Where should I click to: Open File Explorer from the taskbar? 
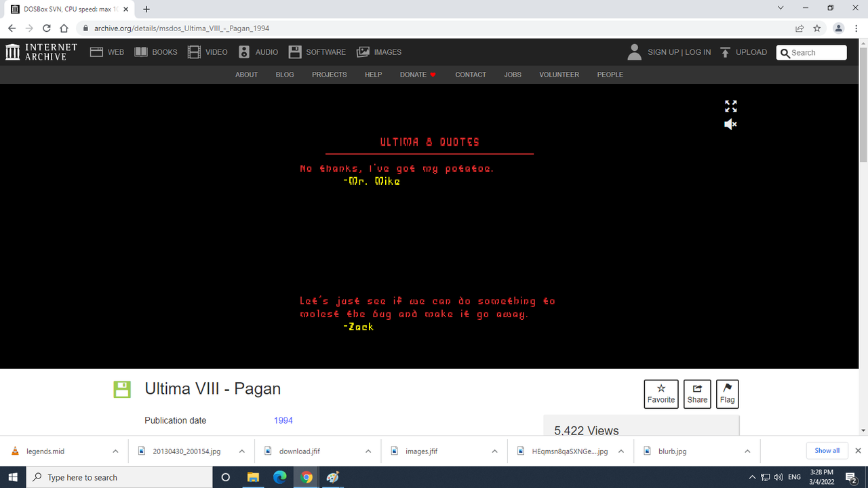(x=253, y=477)
